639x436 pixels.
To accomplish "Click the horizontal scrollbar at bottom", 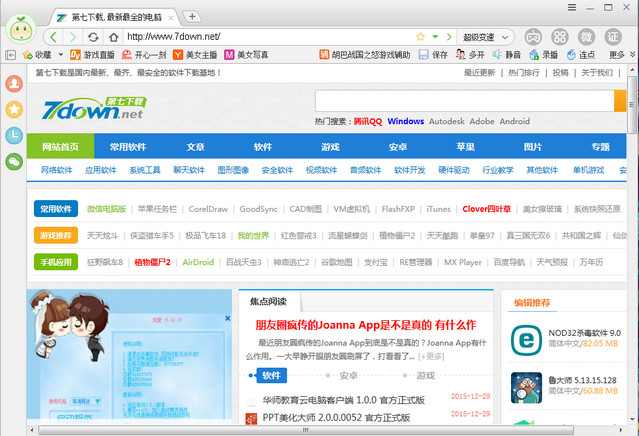I will point(300,430).
